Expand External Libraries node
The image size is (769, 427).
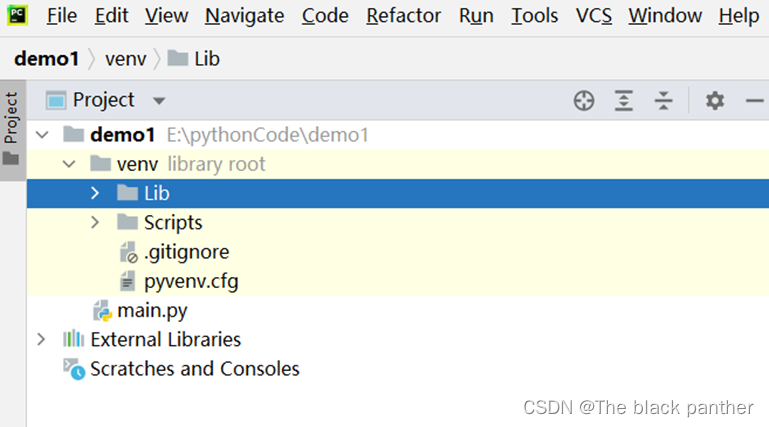(41, 339)
